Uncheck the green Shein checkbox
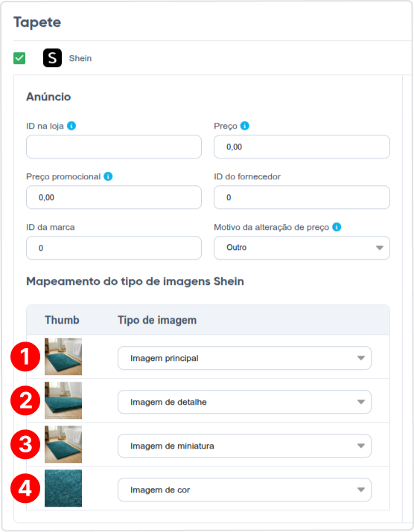Viewport: 414px width, 532px height. point(19,58)
